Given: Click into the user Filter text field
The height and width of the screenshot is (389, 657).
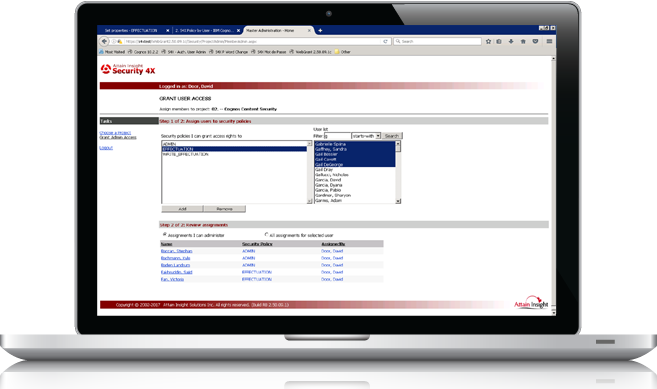Looking at the screenshot, I should (x=337, y=136).
